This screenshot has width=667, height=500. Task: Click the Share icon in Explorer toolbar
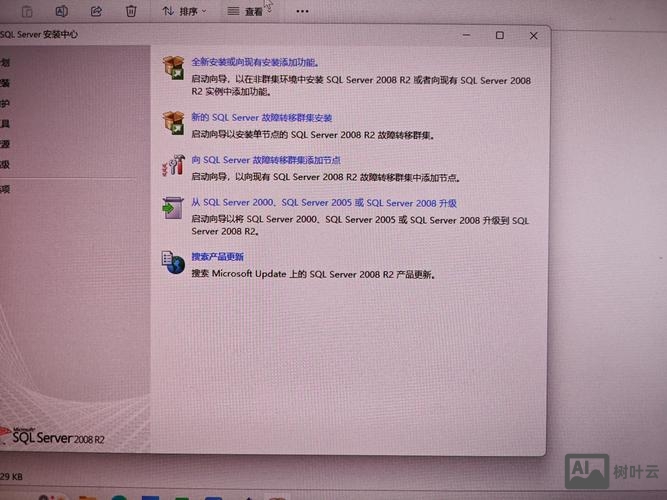(96, 11)
